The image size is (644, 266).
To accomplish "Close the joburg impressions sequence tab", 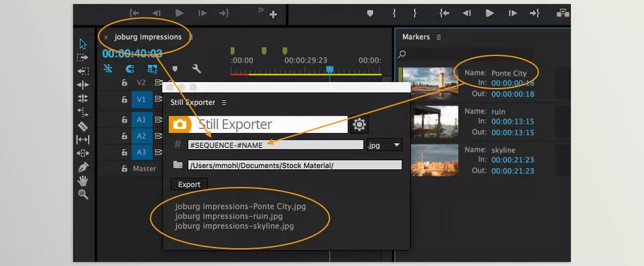I will [x=106, y=37].
